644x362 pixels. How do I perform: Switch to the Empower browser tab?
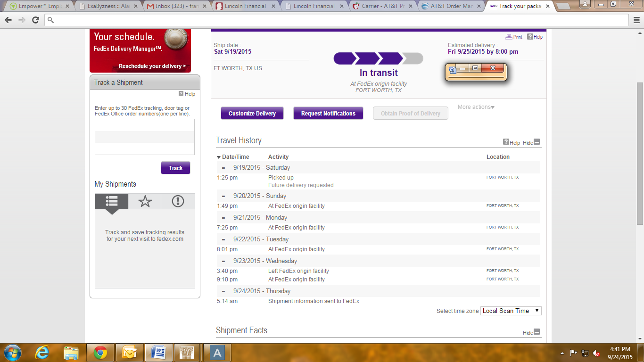38,6
